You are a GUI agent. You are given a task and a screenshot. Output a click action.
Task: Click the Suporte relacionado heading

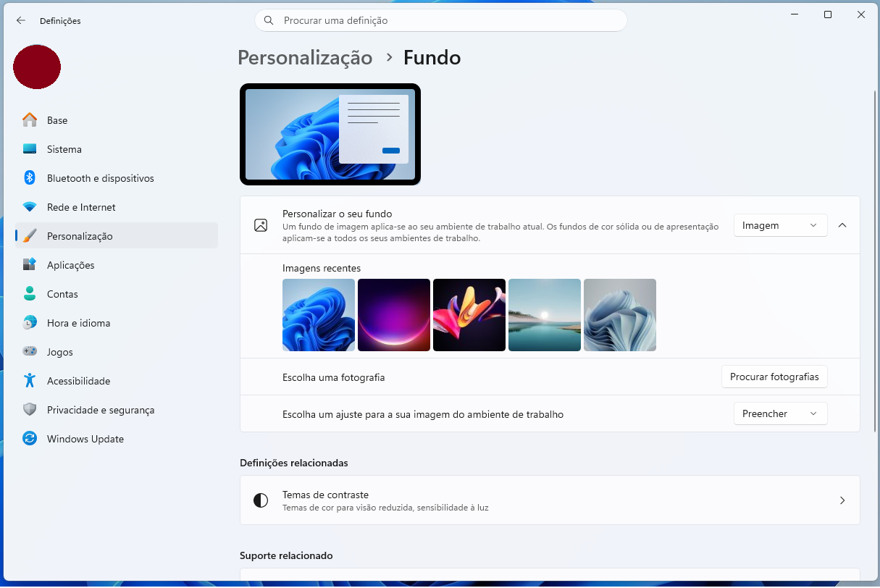coord(286,555)
